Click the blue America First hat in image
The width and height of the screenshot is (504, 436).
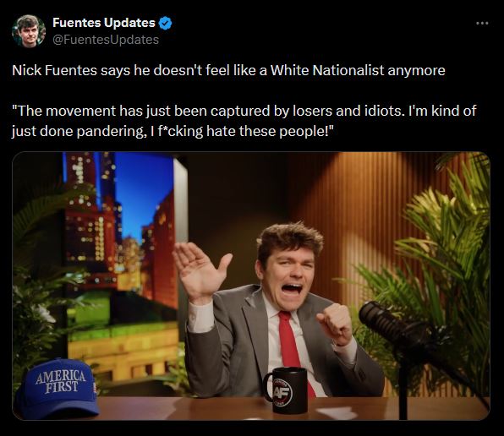(x=58, y=389)
